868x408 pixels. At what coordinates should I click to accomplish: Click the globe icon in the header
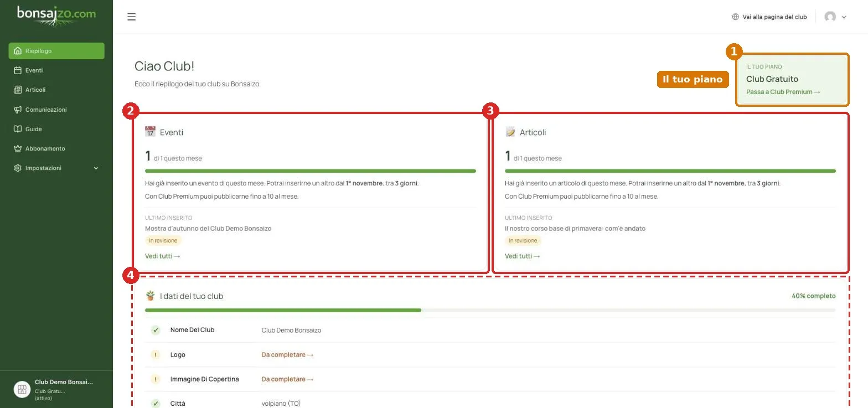(x=736, y=17)
